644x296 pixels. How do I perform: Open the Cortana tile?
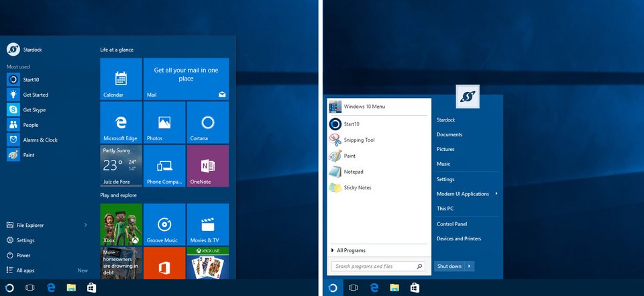click(x=208, y=123)
